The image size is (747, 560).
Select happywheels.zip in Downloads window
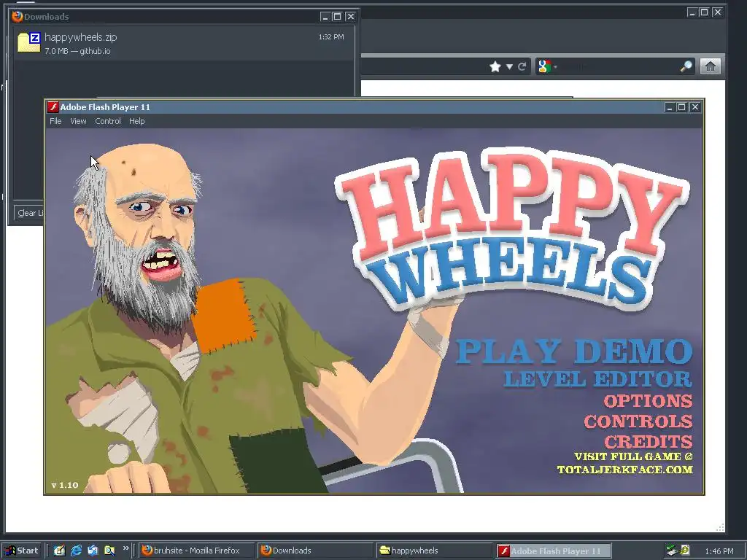[x=184, y=43]
